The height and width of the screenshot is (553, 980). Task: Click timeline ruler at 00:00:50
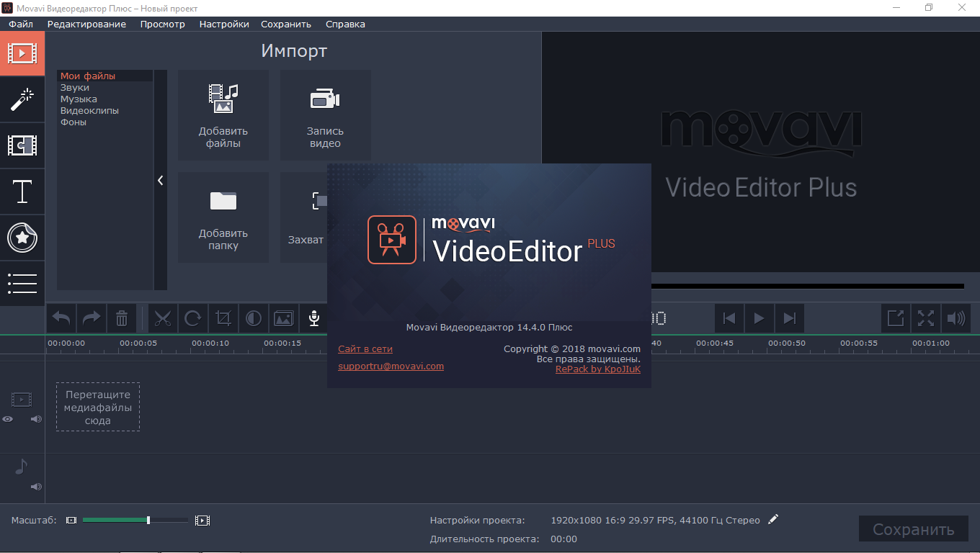(x=787, y=343)
